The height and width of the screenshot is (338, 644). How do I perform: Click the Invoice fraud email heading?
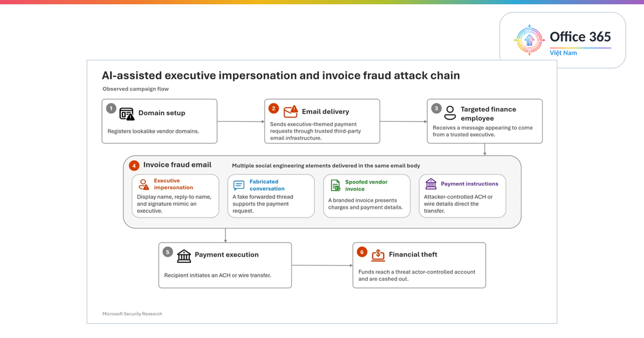(177, 165)
